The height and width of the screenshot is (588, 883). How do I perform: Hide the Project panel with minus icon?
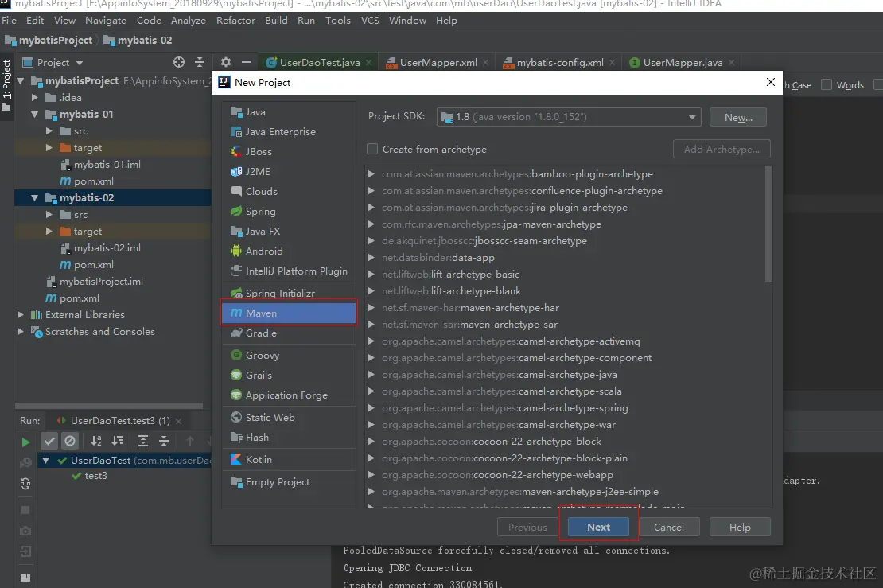pyautogui.click(x=246, y=62)
